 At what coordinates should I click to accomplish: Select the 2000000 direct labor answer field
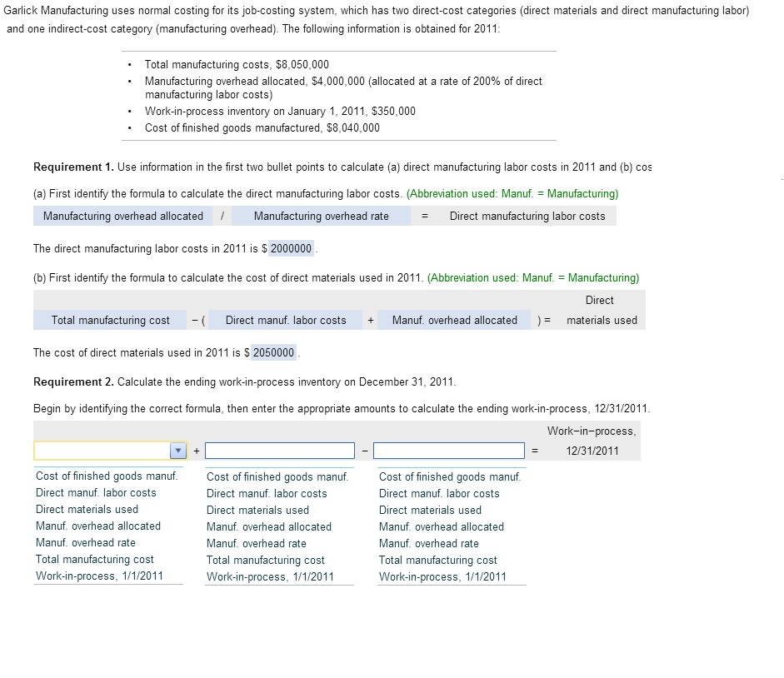tap(291, 248)
